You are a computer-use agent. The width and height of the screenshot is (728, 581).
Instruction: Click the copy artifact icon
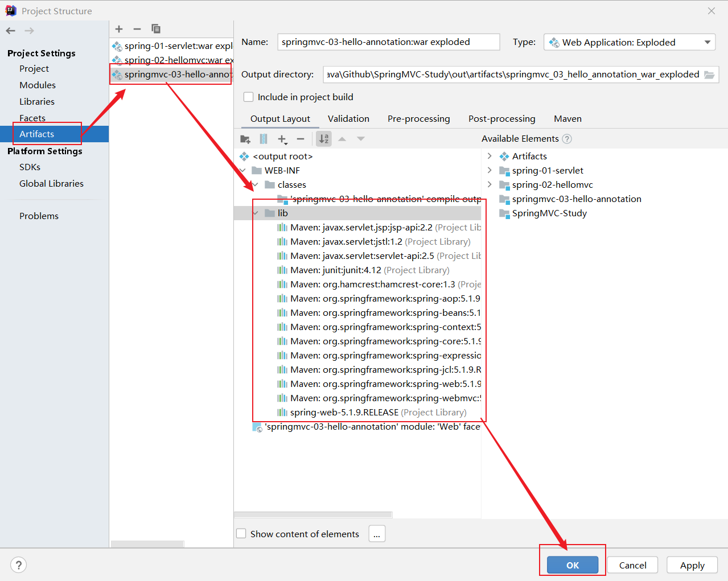pyautogui.click(x=155, y=29)
